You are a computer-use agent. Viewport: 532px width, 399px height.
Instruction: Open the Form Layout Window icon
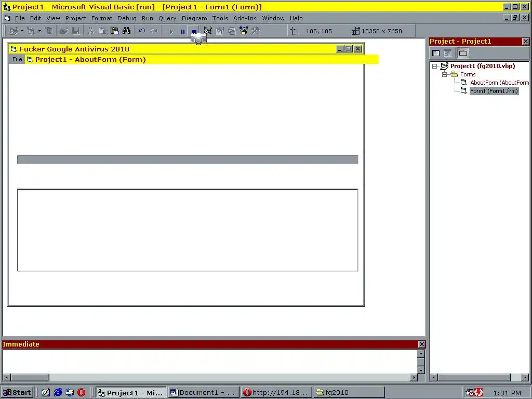tap(232, 31)
